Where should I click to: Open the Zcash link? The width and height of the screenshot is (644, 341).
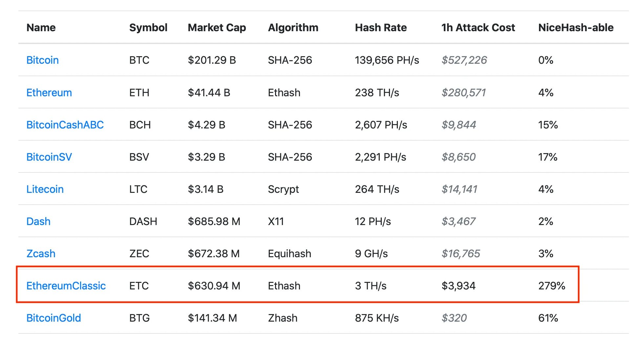tap(41, 254)
